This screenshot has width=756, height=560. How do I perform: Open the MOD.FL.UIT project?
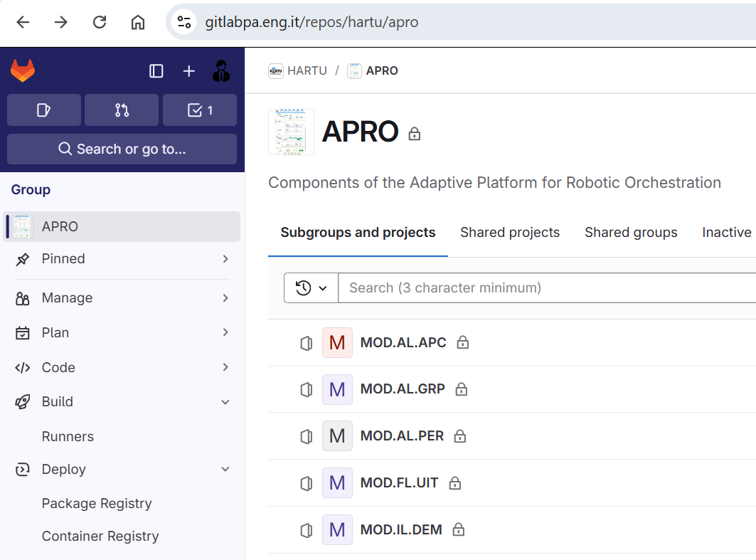tap(399, 482)
